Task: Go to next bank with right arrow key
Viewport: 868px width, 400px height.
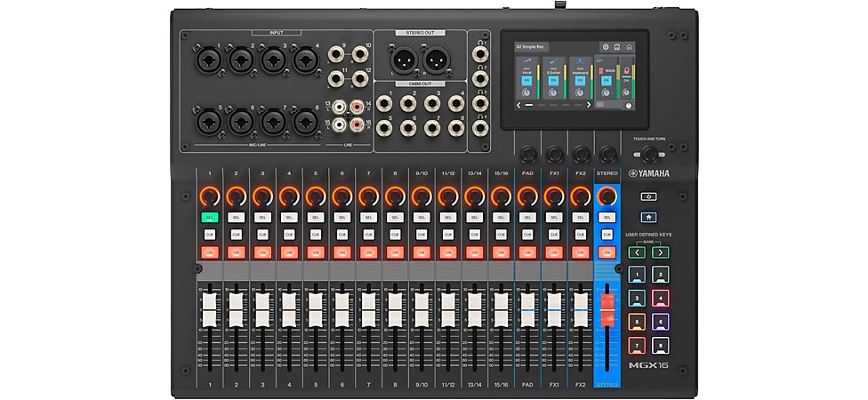Action: (x=661, y=252)
